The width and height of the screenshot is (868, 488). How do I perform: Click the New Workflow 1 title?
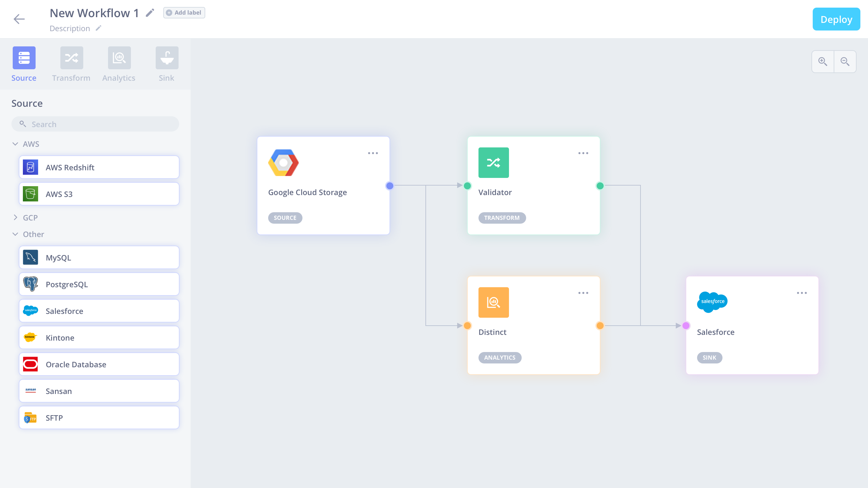pyautogui.click(x=94, y=13)
